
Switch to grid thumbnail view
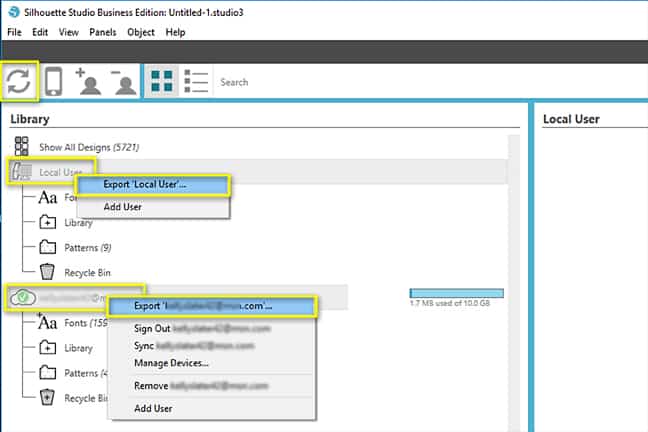160,82
